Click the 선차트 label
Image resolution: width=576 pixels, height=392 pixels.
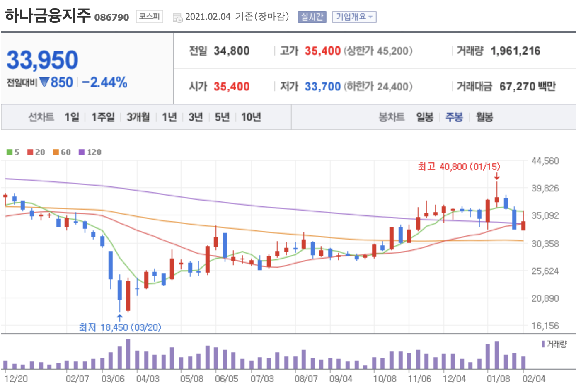(x=41, y=117)
